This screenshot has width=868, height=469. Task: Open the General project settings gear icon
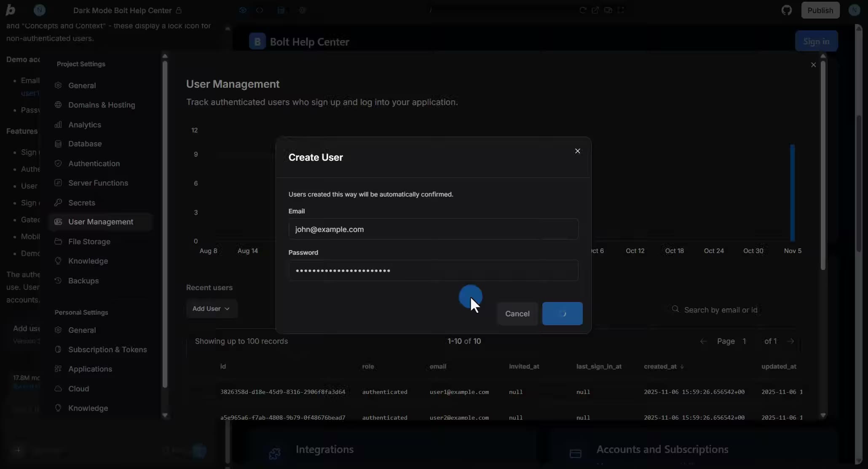[x=58, y=85]
